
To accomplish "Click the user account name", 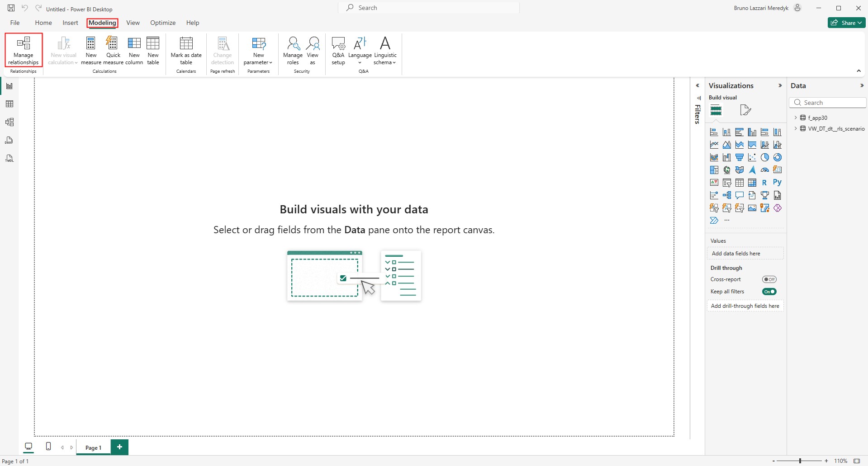I will [761, 8].
